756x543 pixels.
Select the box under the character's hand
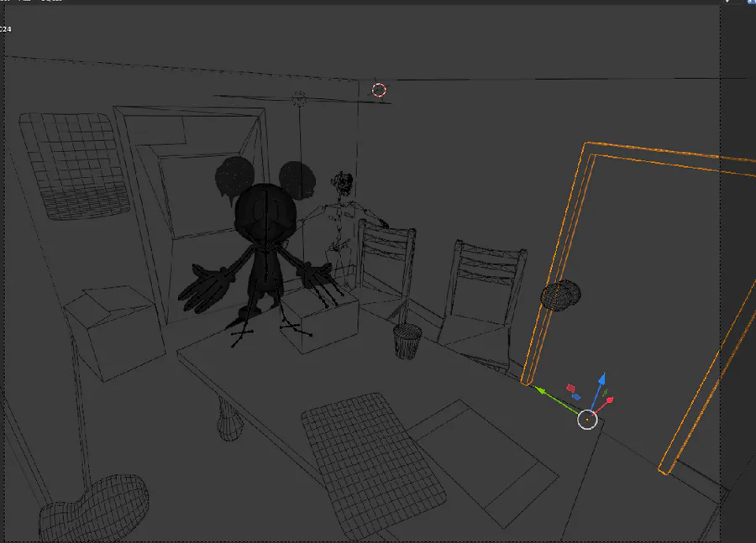pyautogui.click(x=321, y=321)
